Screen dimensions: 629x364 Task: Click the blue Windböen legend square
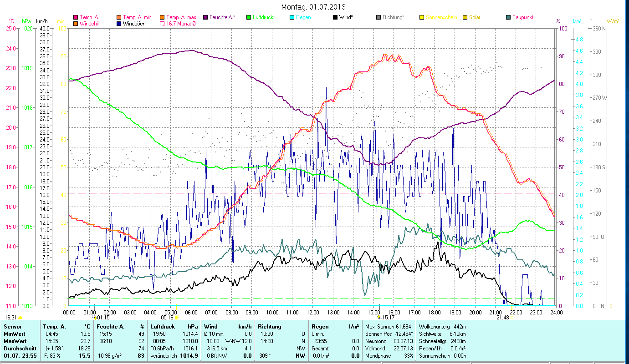pos(118,24)
